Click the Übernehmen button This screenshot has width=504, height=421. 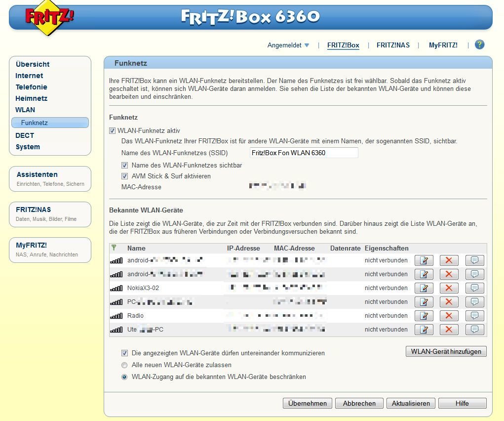[307, 403]
